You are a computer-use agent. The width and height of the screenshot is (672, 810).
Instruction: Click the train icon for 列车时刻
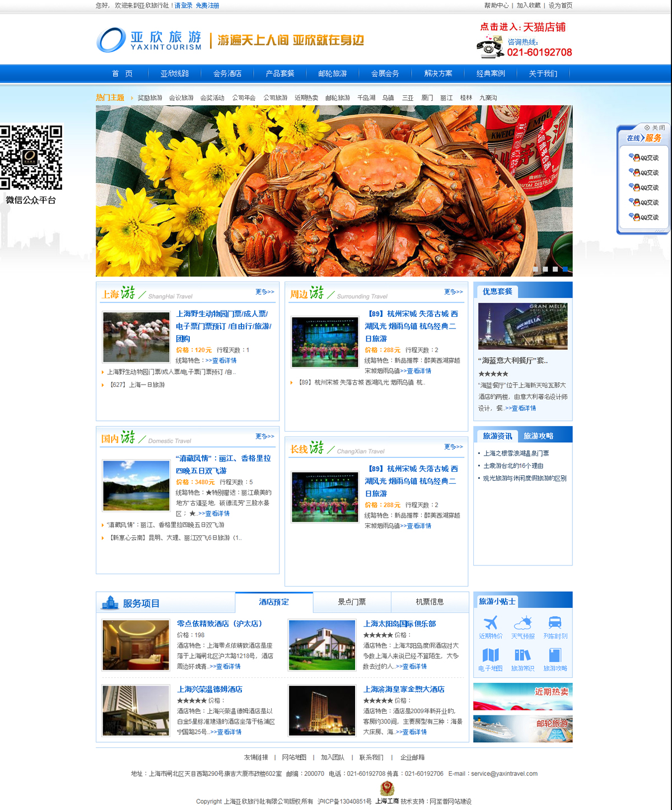[x=555, y=623]
